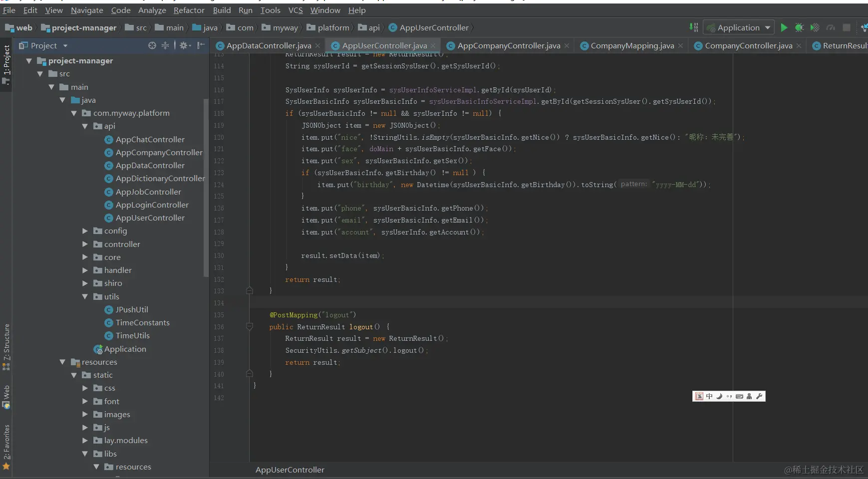
Task: Click the moon half-width icon on IME bar
Action: pyautogui.click(x=719, y=396)
